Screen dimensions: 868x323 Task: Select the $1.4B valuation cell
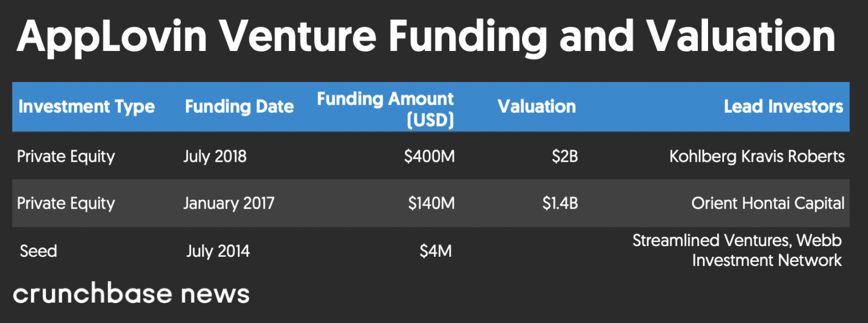(x=560, y=204)
